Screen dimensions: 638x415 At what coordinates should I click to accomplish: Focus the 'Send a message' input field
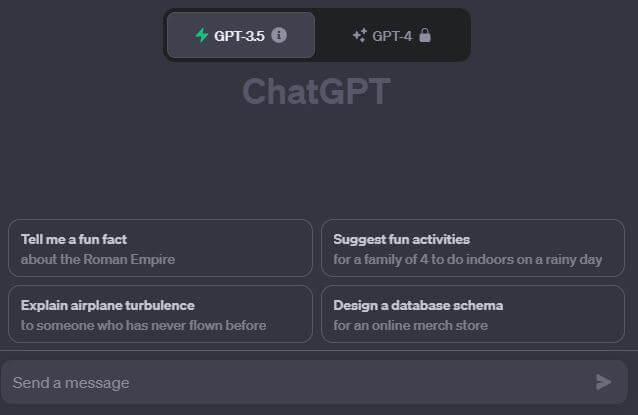[314, 382]
